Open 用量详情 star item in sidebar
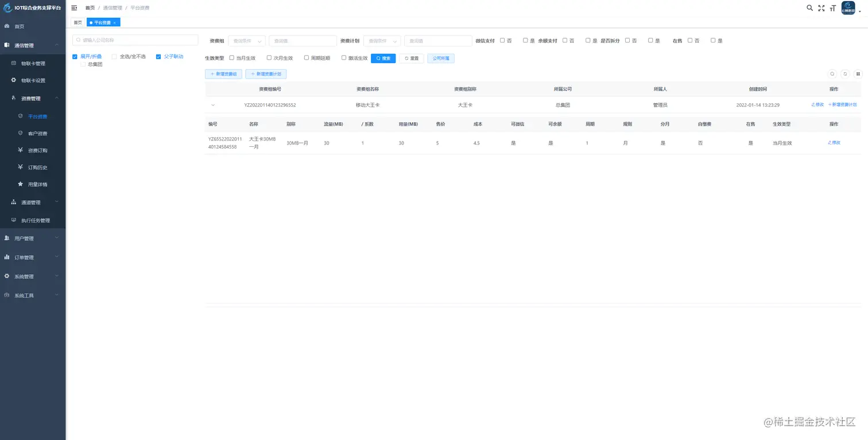The width and height of the screenshot is (868, 440). pyautogui.click(x=33, y=184)
